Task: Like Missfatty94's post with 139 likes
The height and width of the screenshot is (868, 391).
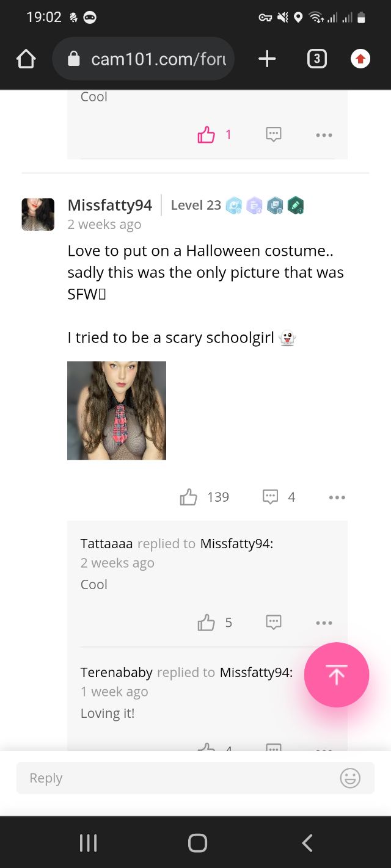Action: [189, 497]
